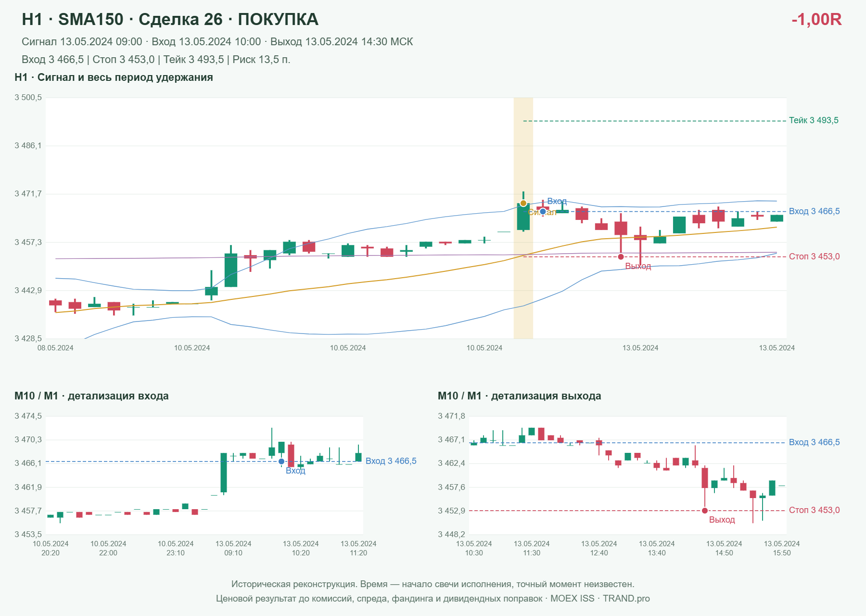This screenshot has height=616, width=866.
Task: Click heading 'M10 / M1 · детализация выхода'
Action: 520,396
